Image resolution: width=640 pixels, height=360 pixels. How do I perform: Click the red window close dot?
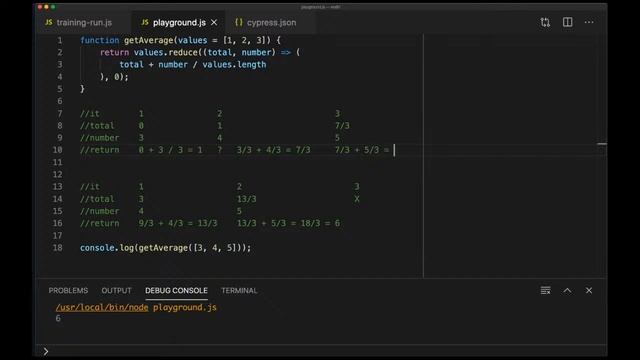point(40,7)
